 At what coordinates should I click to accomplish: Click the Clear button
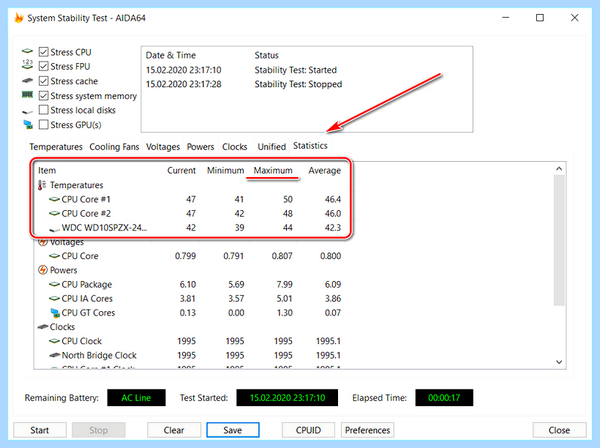pyautogui.click(x=174, y=430)
